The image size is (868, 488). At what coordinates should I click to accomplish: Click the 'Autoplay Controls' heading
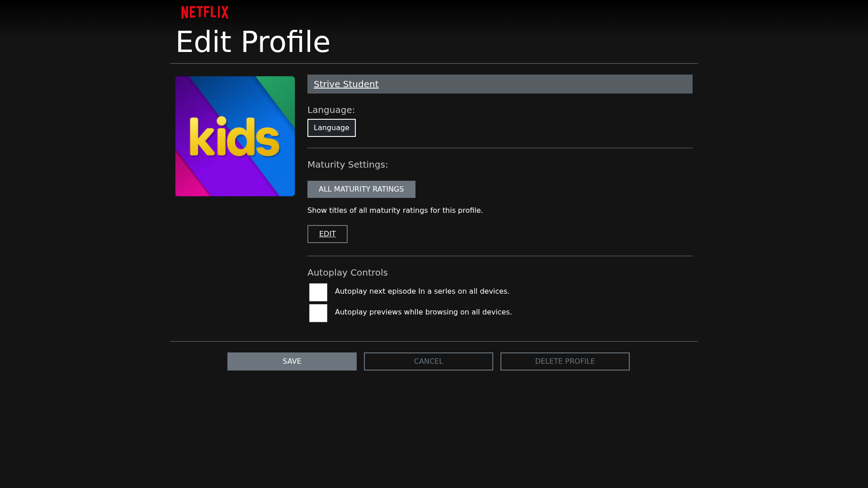348,272
